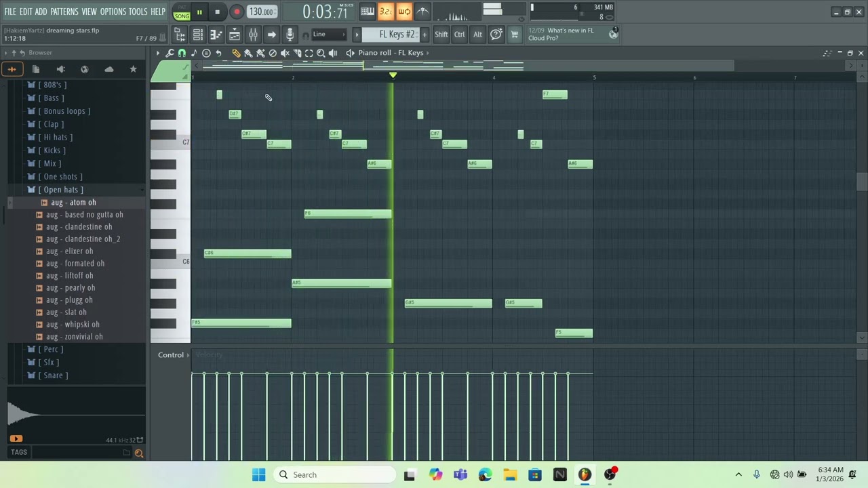Open the piano roll Tools wrench menu
This screenshot has width=868, height=488.
click(x=170, y=53)
